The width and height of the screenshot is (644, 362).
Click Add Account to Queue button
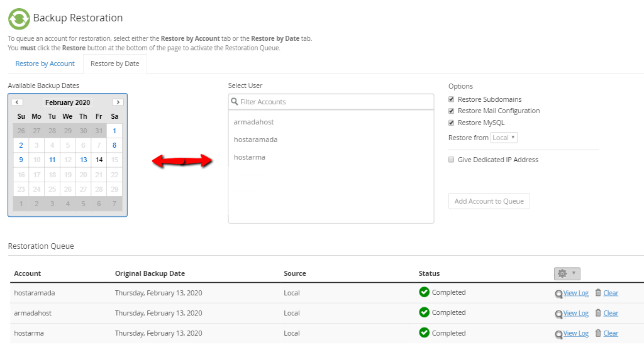coord(489,201)
